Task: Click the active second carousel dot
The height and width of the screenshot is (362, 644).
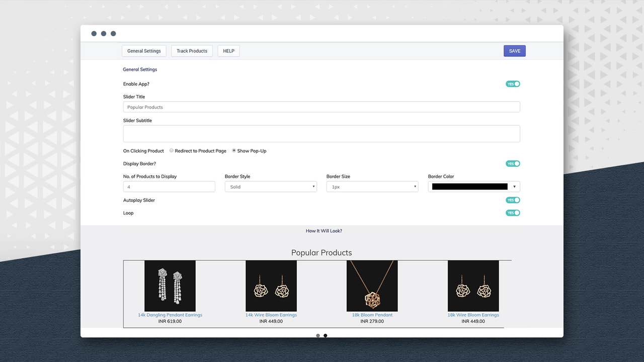Action: point(325,335)
